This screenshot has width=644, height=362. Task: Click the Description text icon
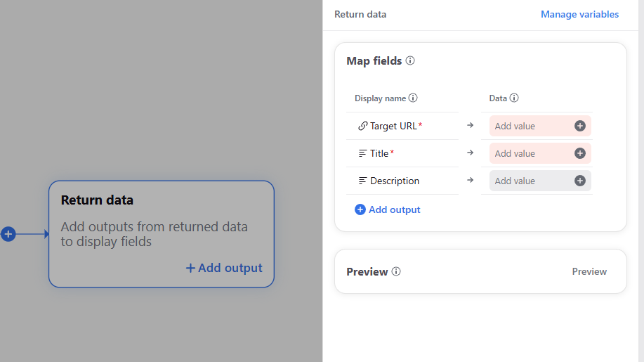pos(362,181)
